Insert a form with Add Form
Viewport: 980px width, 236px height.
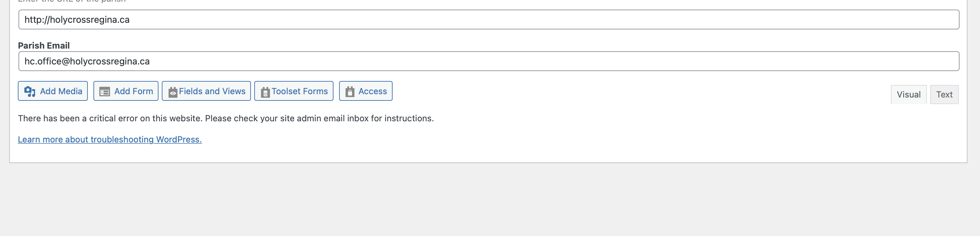pos(126,91)
